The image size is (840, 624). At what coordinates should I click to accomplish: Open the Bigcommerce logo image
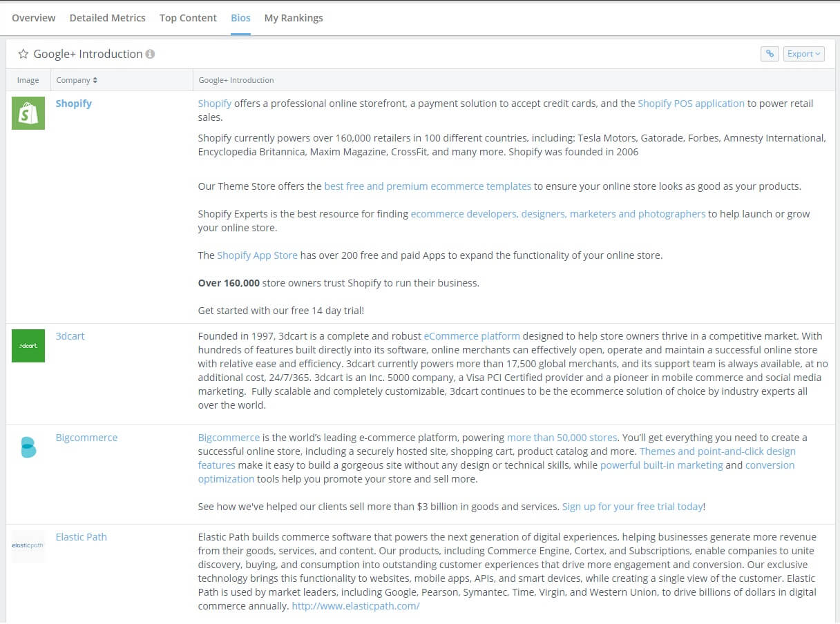(x=28, y=447)
